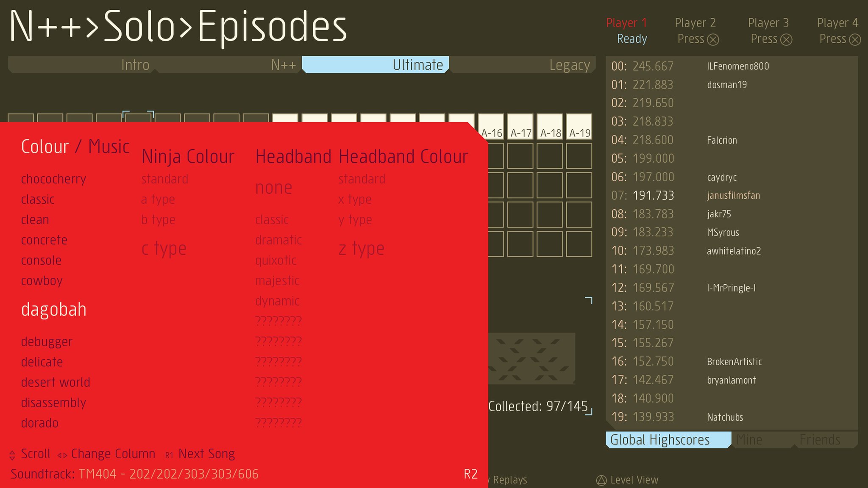868x488 pixels.
Task: Select BrokenArtistic's rank 16 score
Action: pos(732,362)
